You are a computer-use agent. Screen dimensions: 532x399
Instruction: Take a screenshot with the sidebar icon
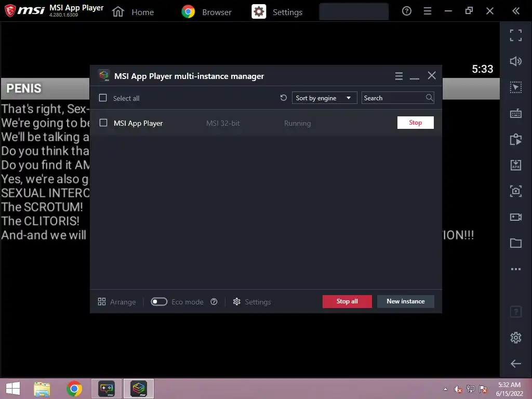pyautogui.click(x=516, y=191)
